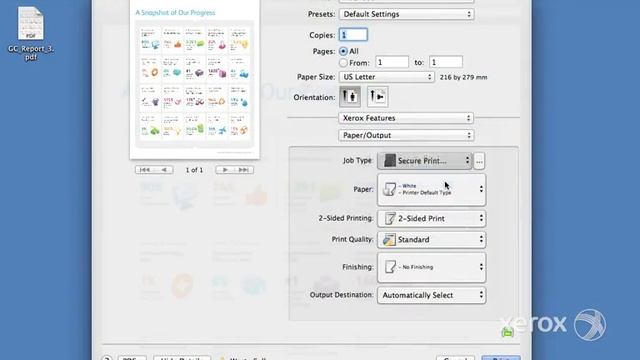This screenshot has width=640, height=360.
Task: Go to previous page in preview
Action: [164, 170]
